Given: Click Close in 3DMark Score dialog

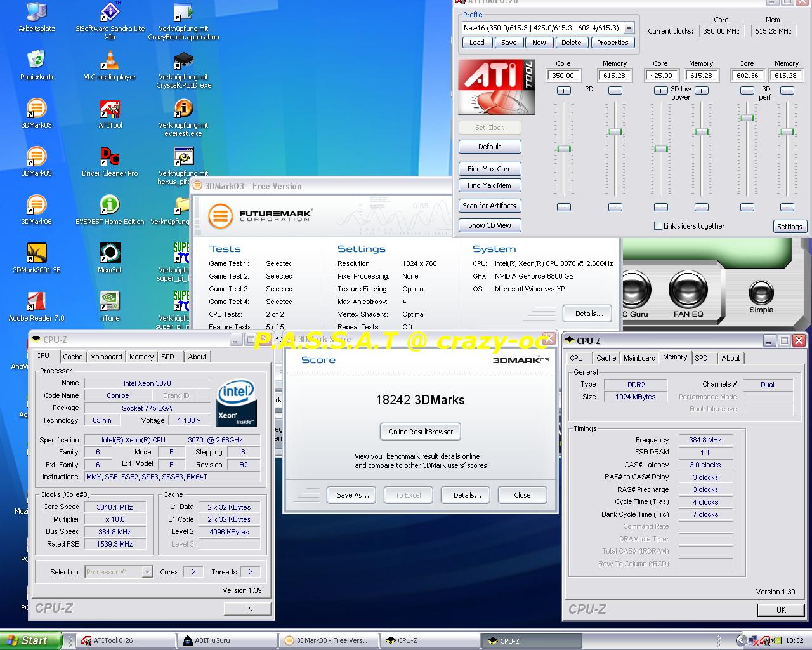Looking at the screenshot, I should click(522, 495).
